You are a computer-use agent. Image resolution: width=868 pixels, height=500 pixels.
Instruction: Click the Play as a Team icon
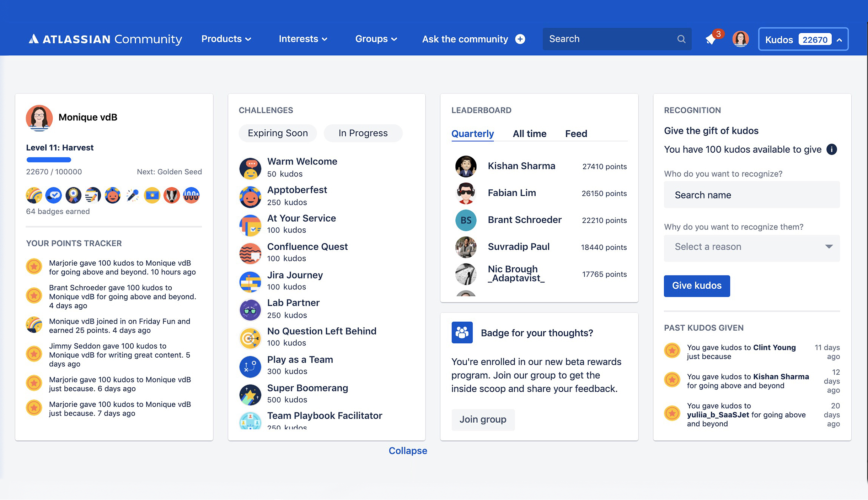click(250, 366)
